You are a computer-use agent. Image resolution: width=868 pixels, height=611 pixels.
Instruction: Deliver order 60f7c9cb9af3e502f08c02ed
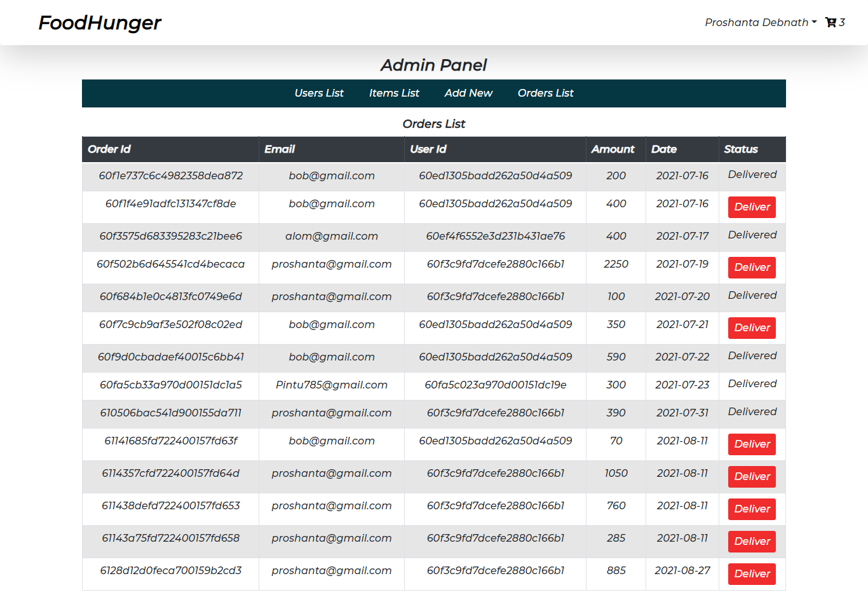[752, 327]
